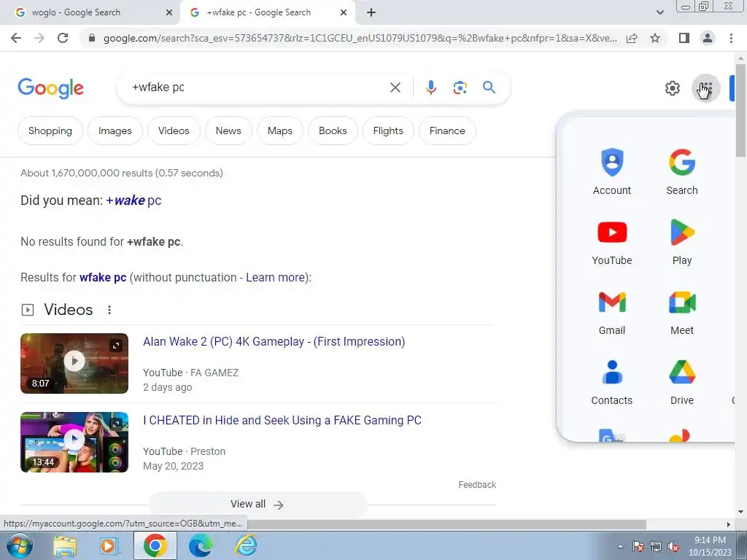
Task: Open the Windows Start menu
Action: point(19,545)
